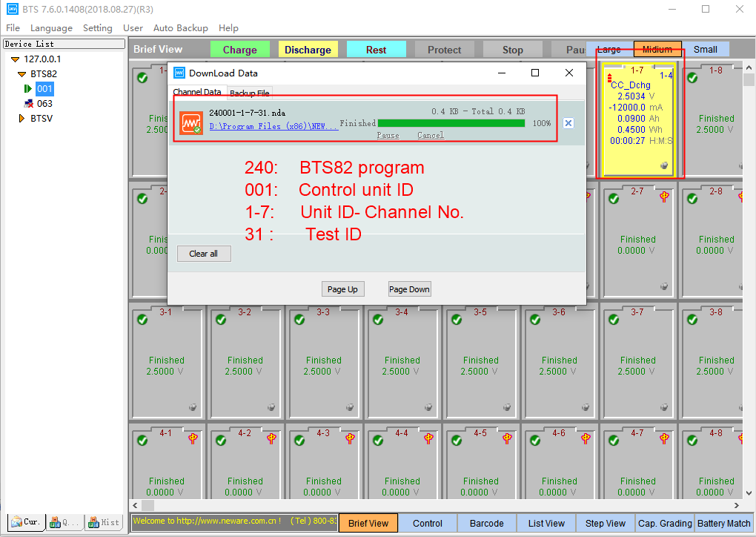Screen dimensions: 756x537
Task: Click the BTS application icon in the title bar
Action: (12, 9)
